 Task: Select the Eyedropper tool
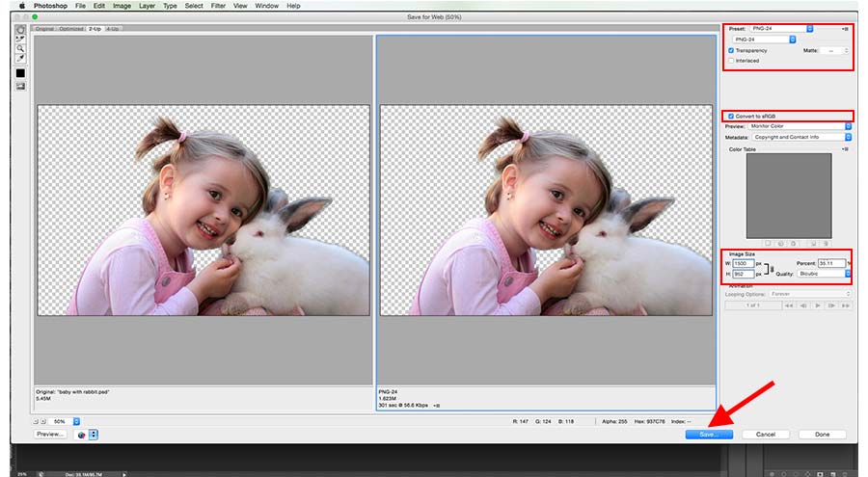tap(20, 58)
